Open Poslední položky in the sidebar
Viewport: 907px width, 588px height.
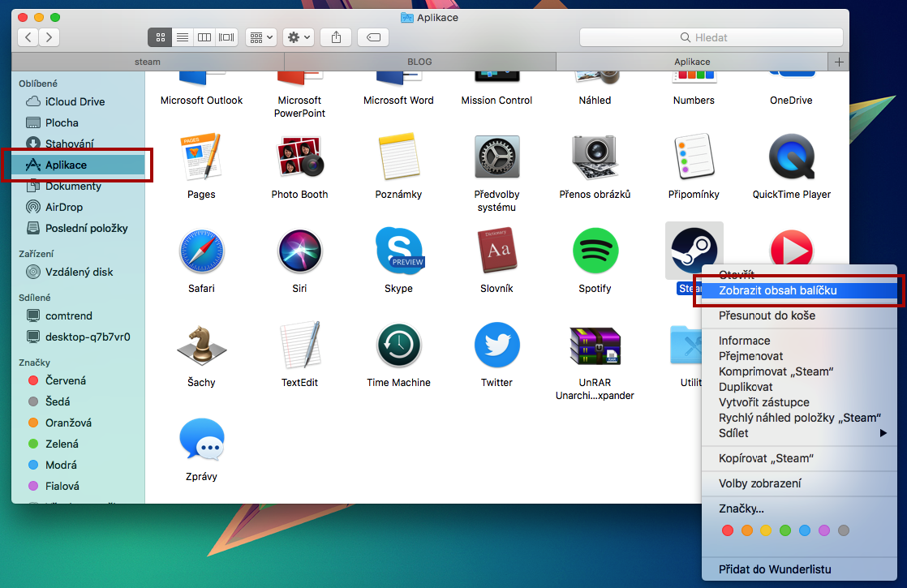[78, 229]
